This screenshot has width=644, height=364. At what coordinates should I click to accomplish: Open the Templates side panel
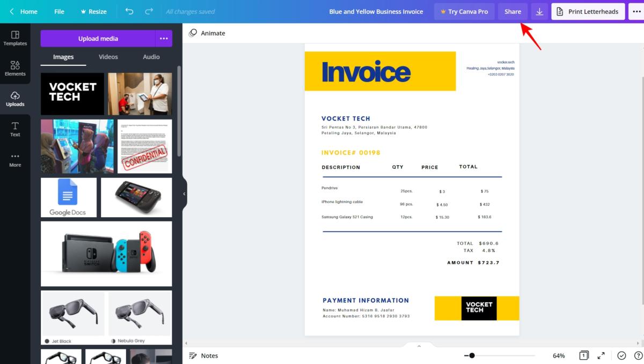coord(15,38)
